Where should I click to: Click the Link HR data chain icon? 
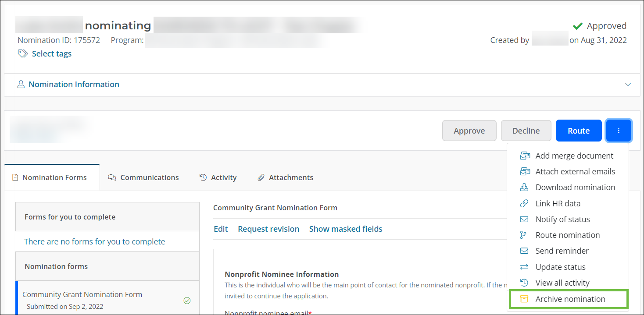click(x=524, y=203)
